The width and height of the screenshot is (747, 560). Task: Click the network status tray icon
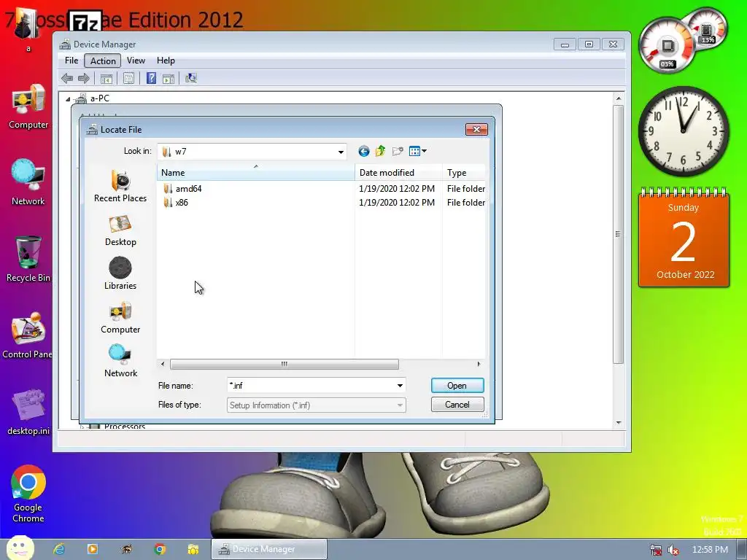(656, 550)
